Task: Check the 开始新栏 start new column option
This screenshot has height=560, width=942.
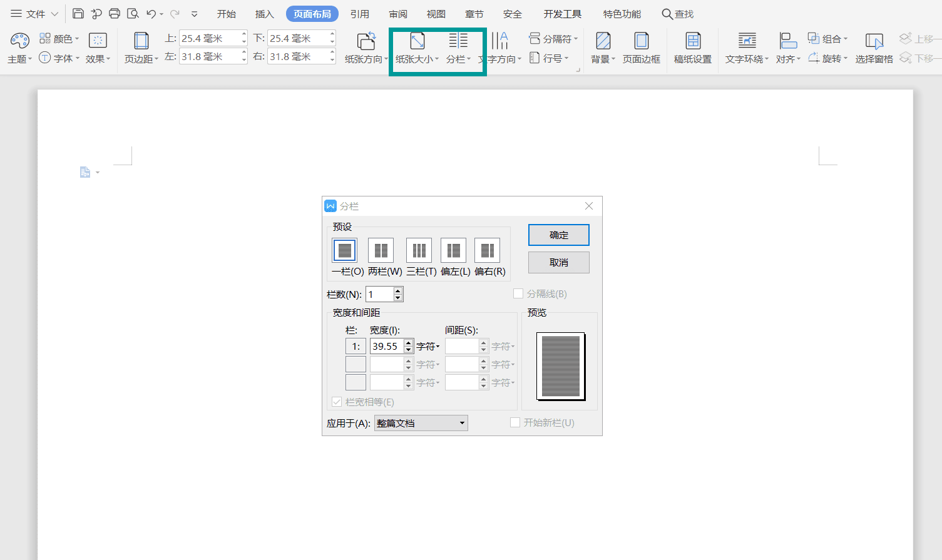Action: point(515,422)
